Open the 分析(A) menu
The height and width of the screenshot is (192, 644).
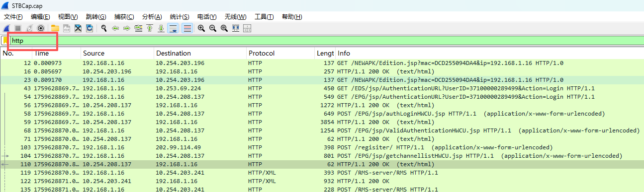click(x=152, y=17)
